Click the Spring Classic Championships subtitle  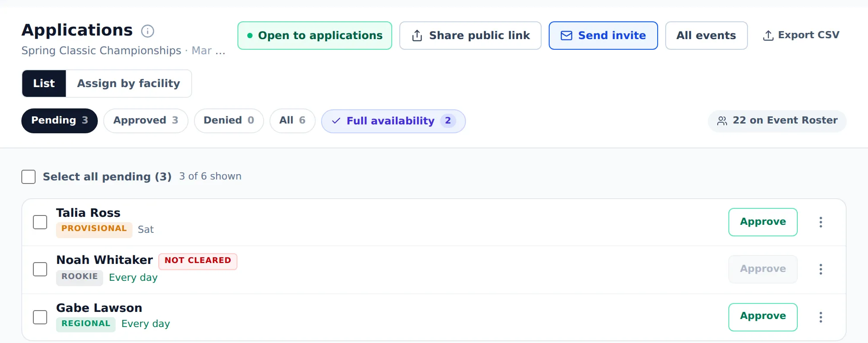coord(123,51)
